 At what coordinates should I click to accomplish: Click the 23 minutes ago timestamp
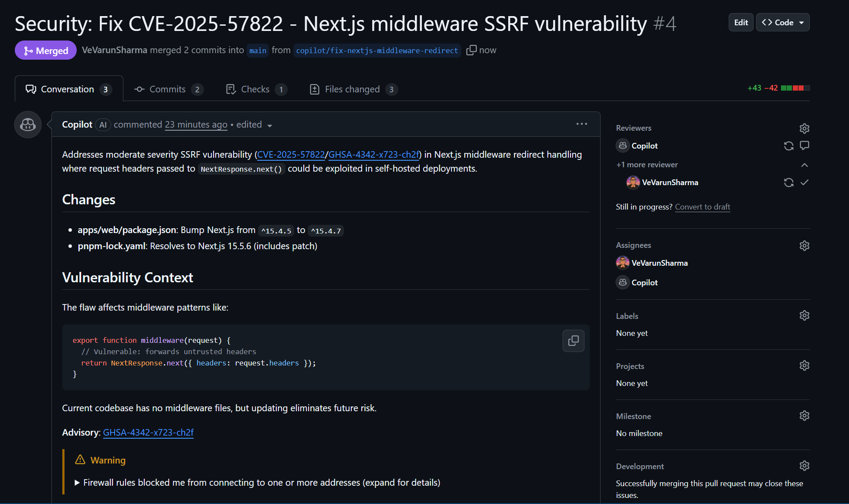(x=196, y=125)
